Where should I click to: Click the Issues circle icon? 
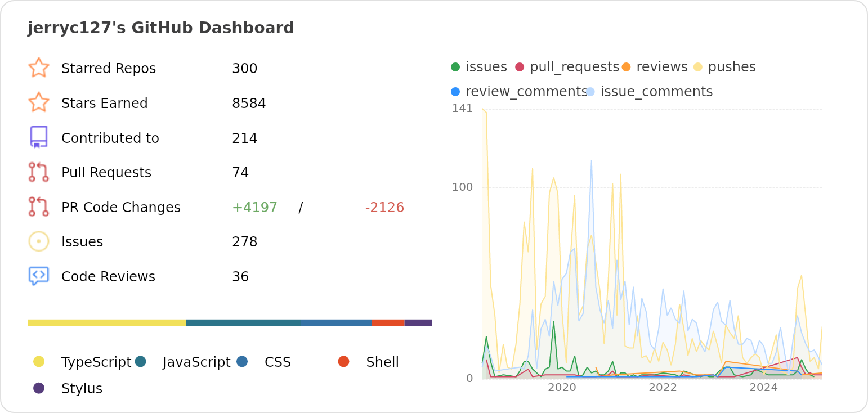39,241
